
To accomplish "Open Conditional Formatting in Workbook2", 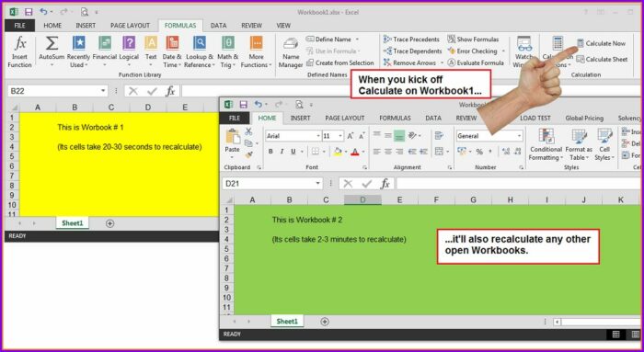I will click(546, 144).
